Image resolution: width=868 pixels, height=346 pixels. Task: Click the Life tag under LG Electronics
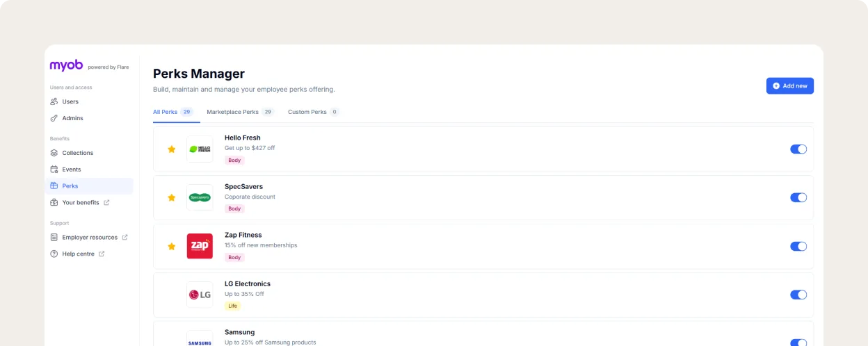coord(233,306)
